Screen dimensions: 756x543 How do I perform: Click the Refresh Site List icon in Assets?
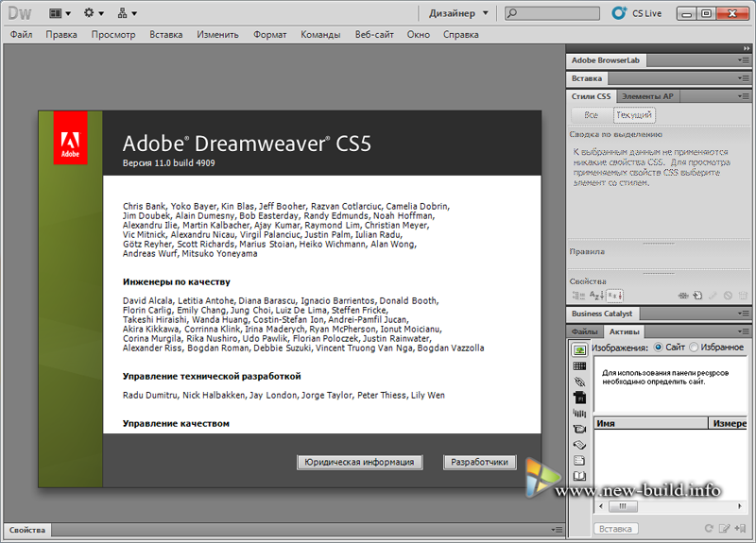(709, 528)
